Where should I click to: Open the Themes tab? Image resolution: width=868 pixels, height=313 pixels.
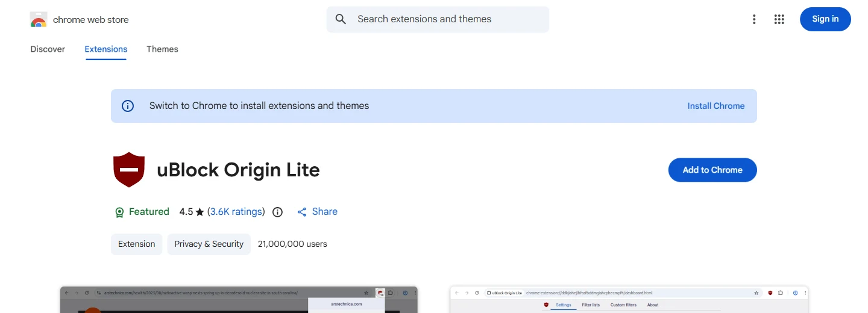(162, 49)
